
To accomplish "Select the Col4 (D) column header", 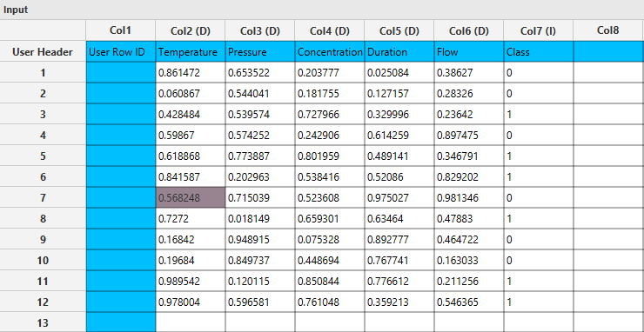I will pyautogui.click(x=329, y=30).
